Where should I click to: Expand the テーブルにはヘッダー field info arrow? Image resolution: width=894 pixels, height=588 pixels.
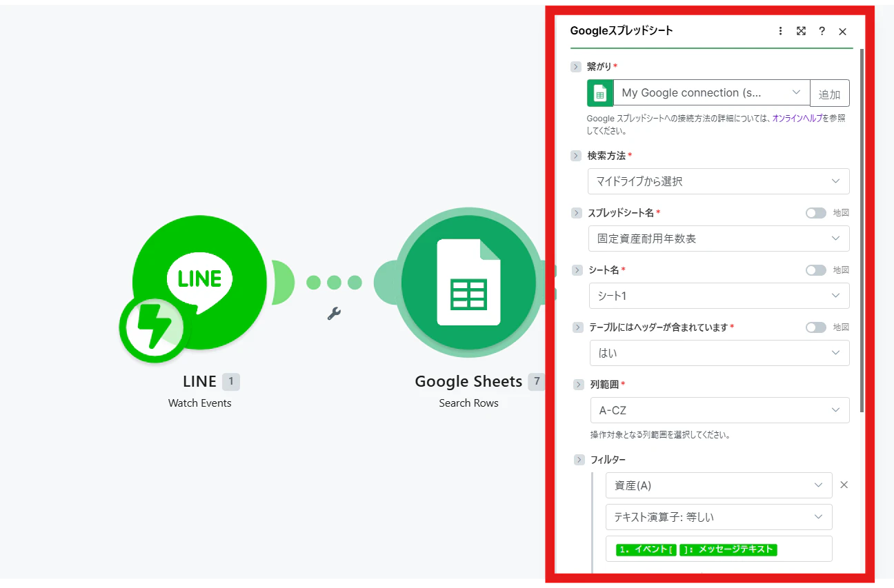pyautogui.click(x=578, y=327)
